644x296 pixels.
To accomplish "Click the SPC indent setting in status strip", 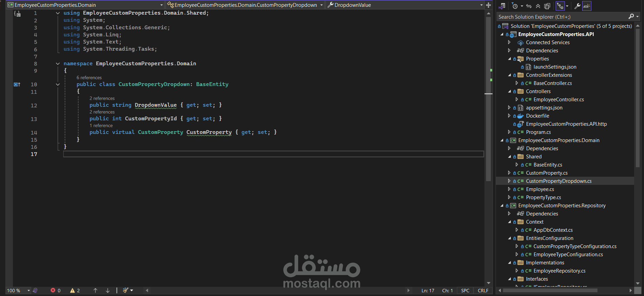I will tap(465, 291).
